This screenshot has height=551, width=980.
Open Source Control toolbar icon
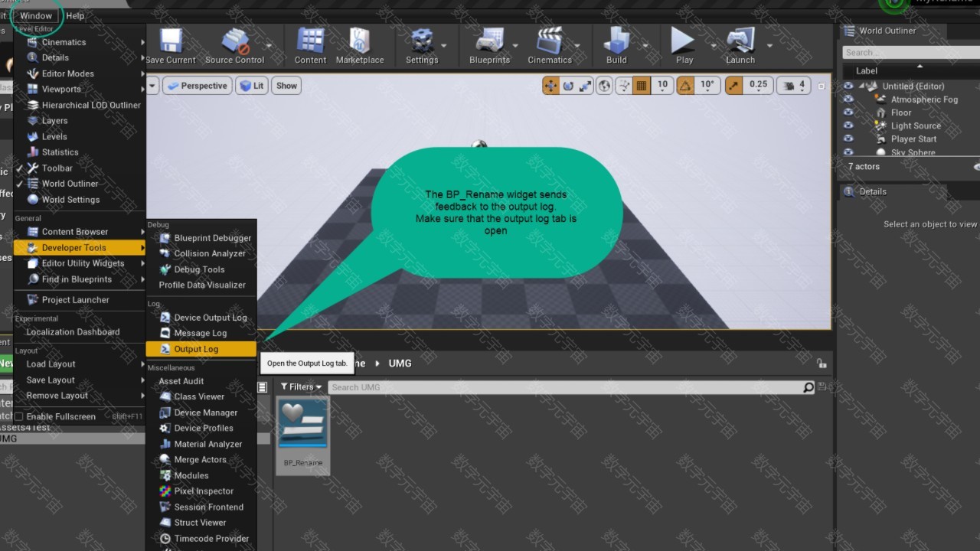click(x=234, y=45)
